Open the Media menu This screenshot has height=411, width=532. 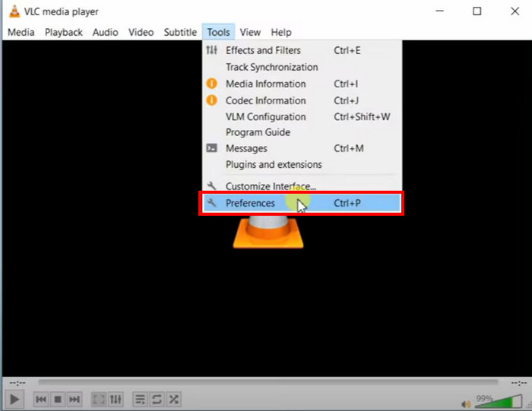click(21, 32)
